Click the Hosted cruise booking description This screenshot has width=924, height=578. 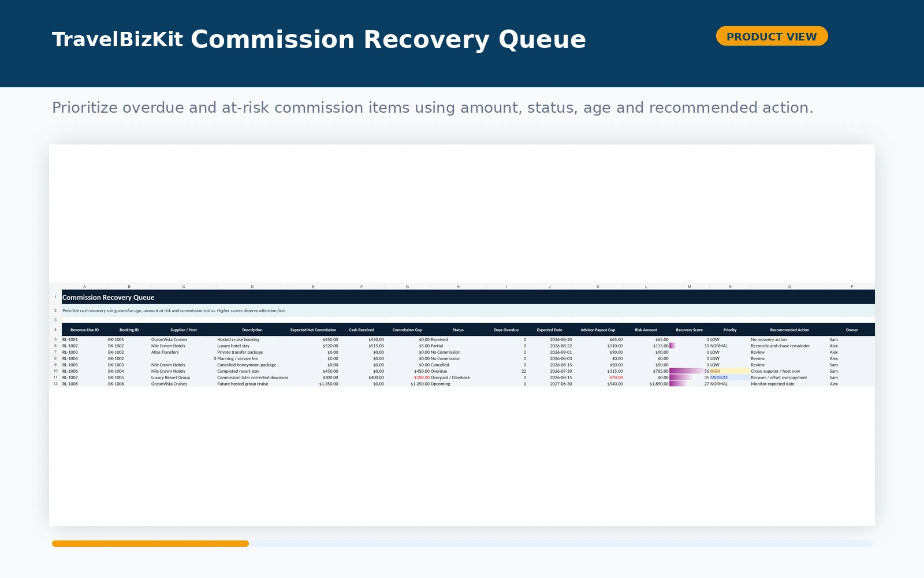coord(252,339)
